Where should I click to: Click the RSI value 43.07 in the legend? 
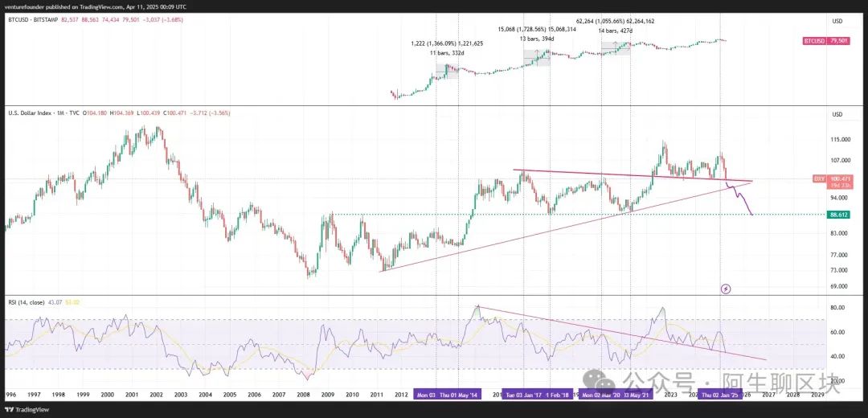click(x=53, y=302)
